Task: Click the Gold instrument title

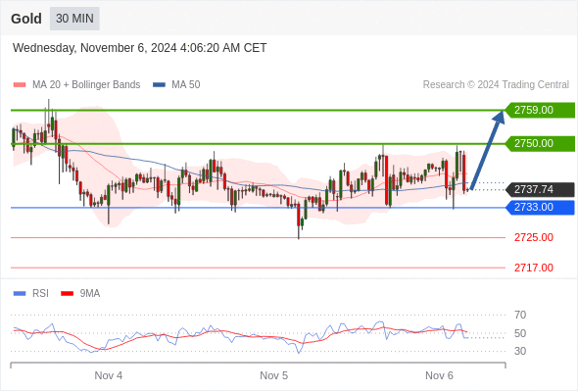Action: tap(26, 19)
